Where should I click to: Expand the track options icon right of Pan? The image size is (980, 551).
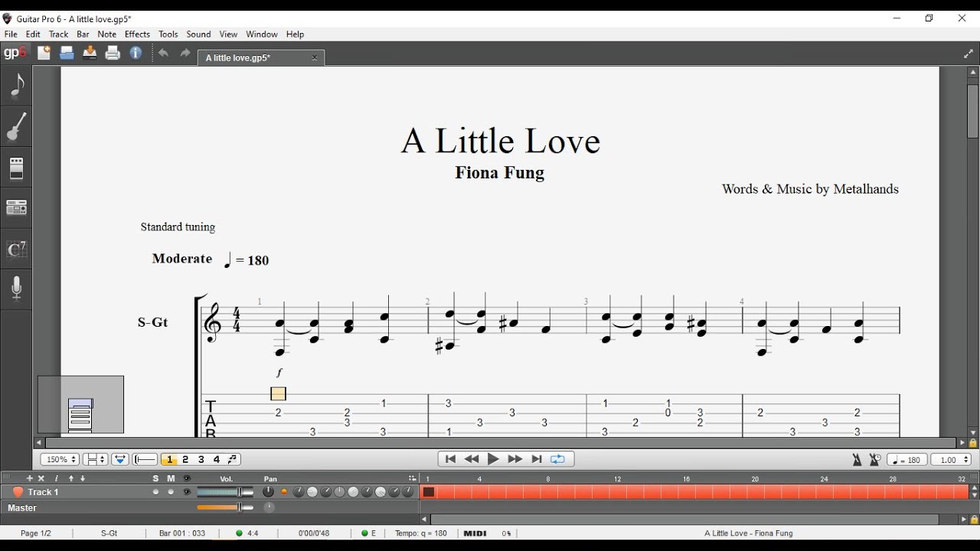pos(412,479)
